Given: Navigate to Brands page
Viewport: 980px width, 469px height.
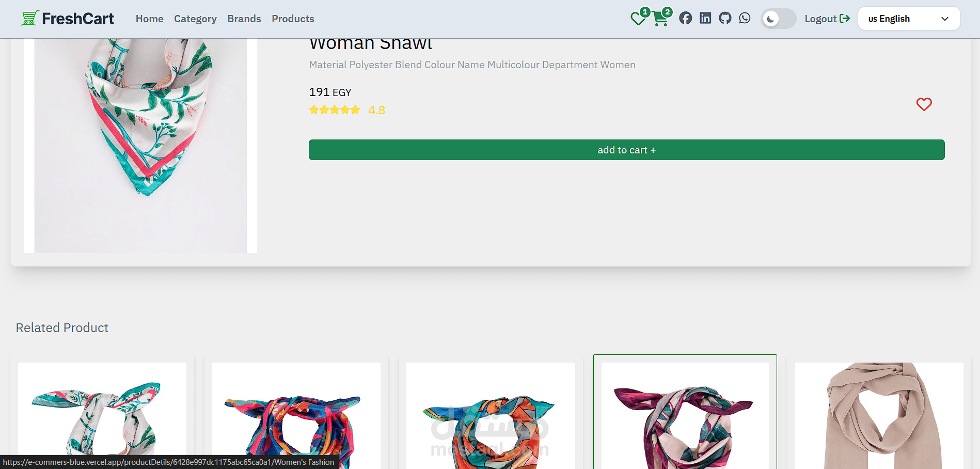Looking at the screenshot, I should 244,19.
